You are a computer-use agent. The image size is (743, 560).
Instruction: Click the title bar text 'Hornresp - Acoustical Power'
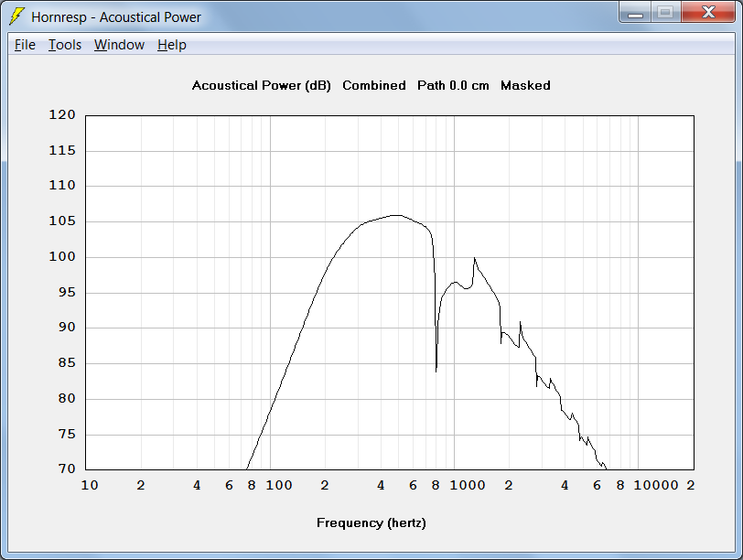[x=116, y=17]
